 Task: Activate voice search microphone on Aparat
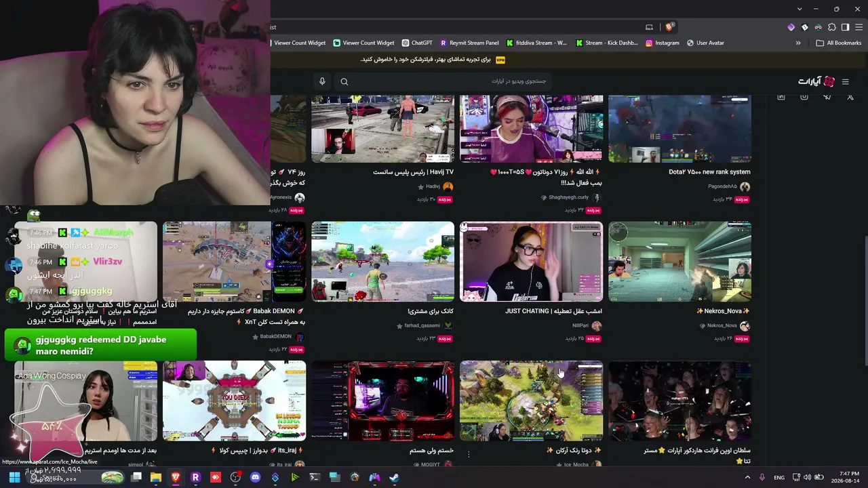tap(322, 81)
